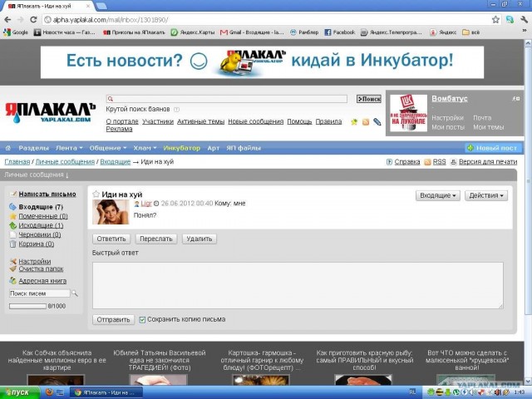The width and height of the screenshot is (532, 399).
Task: Click the help question icon by Крутой поиск баянов
Action: (176, 110)
